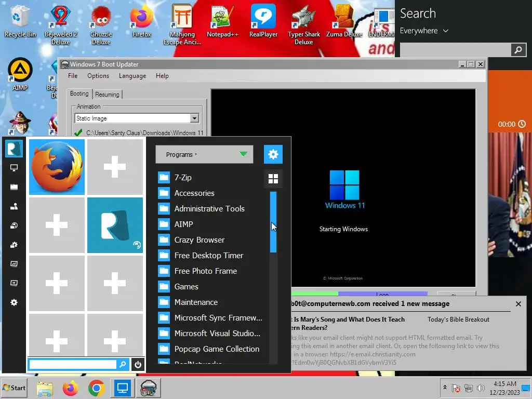Select the RealPlayer desktop icon
The width and height of the screenshot is (532, 399).
click(x=263, y=21)
